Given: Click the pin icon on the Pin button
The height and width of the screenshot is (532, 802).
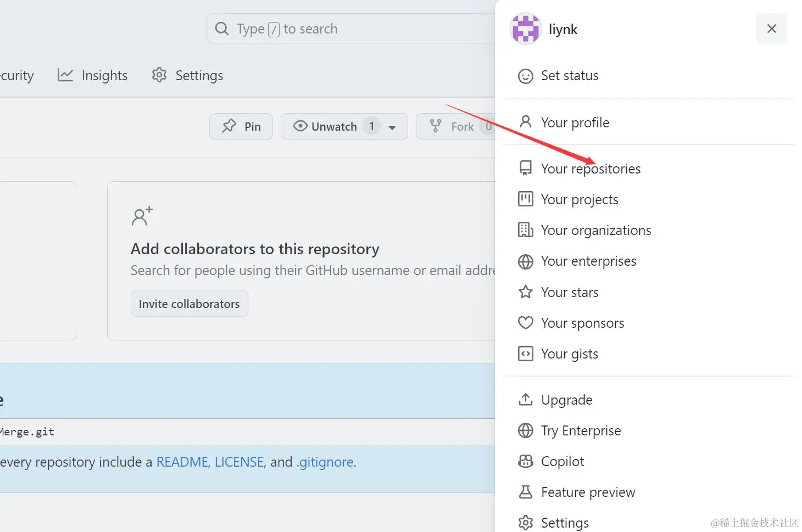Looking at the screenshot, I should (229, 126).
